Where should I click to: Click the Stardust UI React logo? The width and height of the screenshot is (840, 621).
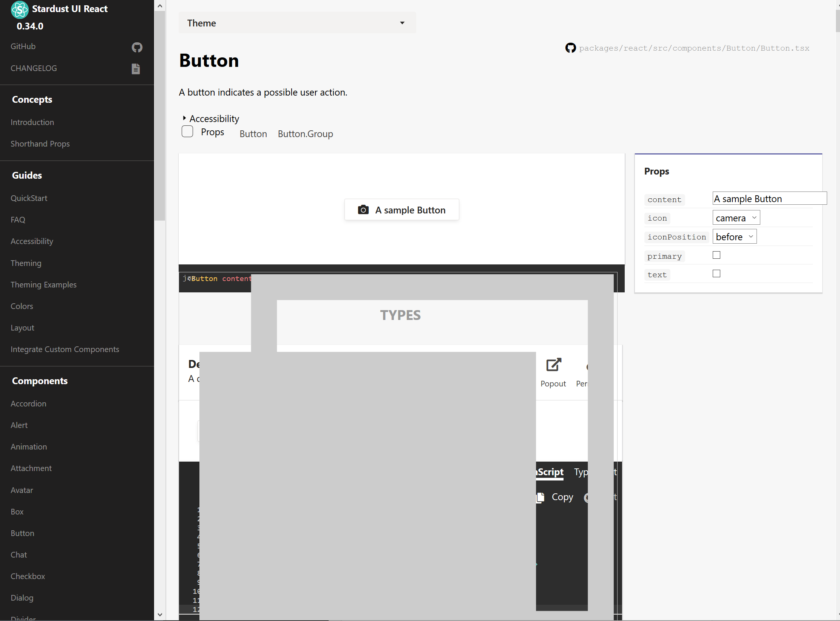point(20,9)
